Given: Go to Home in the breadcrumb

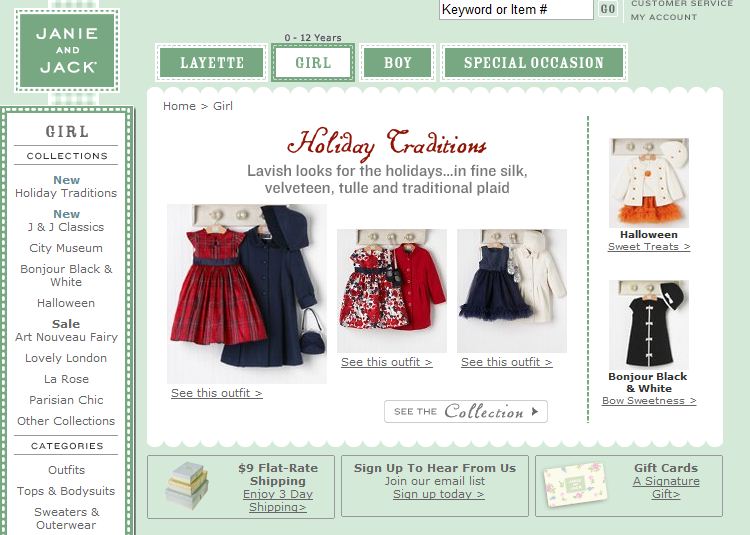Looking at the screenshot, I should click(x=179, y=106).
